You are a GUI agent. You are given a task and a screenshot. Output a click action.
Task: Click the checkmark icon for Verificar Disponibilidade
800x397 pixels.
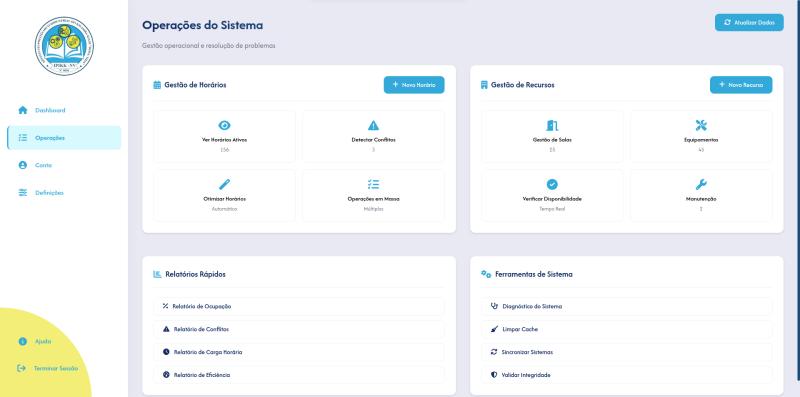[x=552, y=184]
